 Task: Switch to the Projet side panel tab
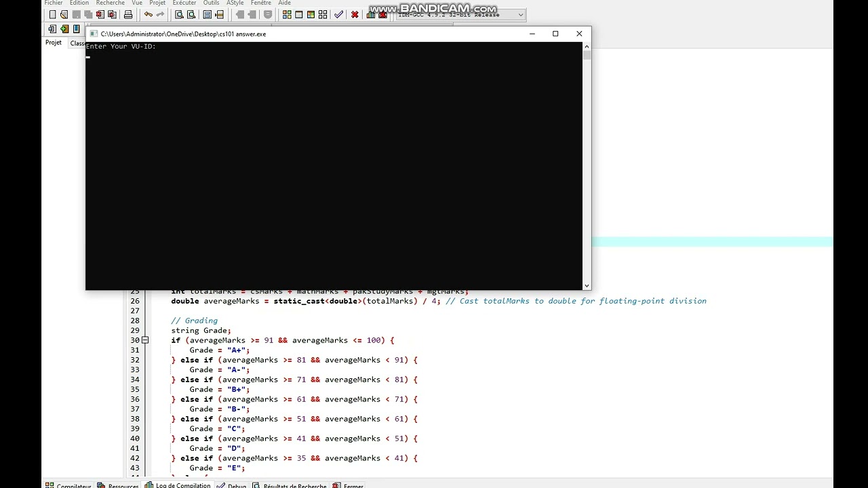point(54,43)
